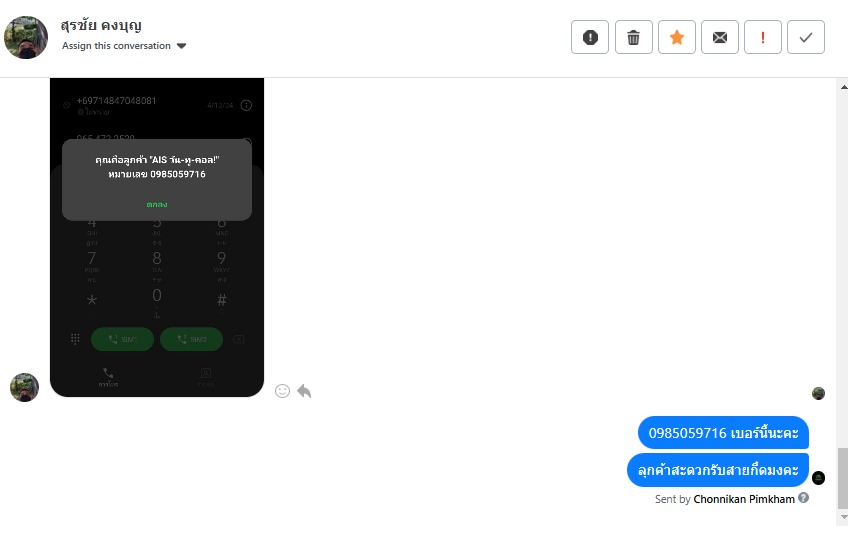Click customer name สุรชัย คงบุญ
The width and height of the screenshot is (848, 535).
(x=101, y=25)
